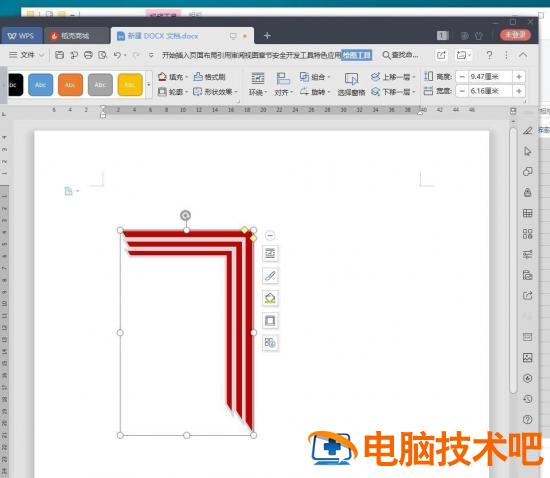Collapse the floating shape toolbar minus button

click(x=270, y=235)
